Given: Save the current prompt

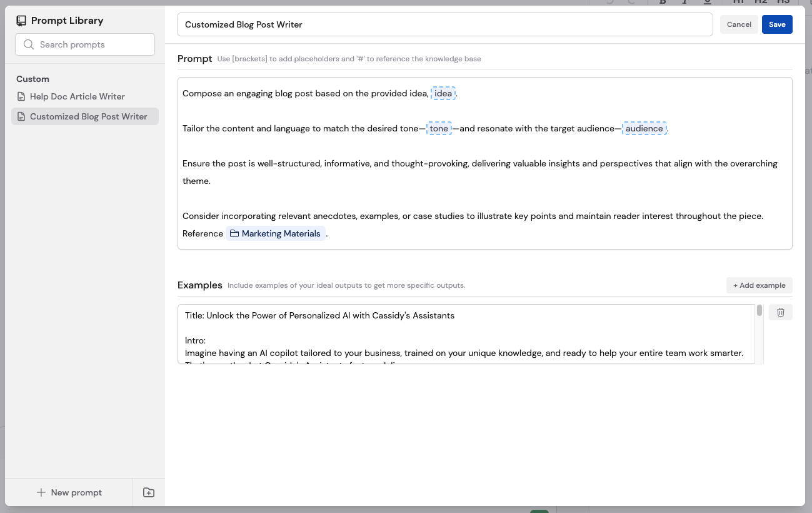Looking at the screenshot, I should pyautogui.click(x=777, y=24).
